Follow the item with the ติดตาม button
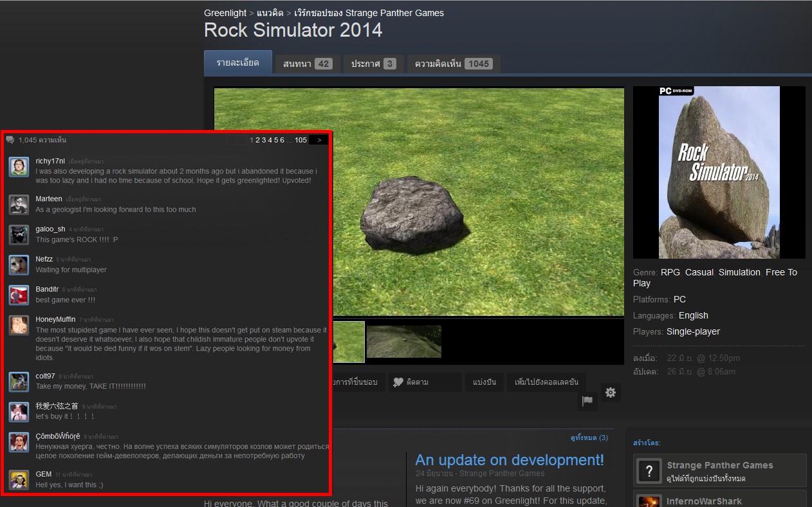The height and width of the screenshot is (507, 812). point(425,382)
